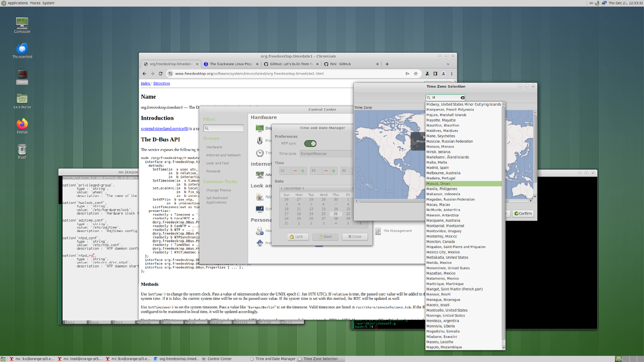Open Set Preferred Applications task
Screen dimensions: 644x362
coord(218,200)
